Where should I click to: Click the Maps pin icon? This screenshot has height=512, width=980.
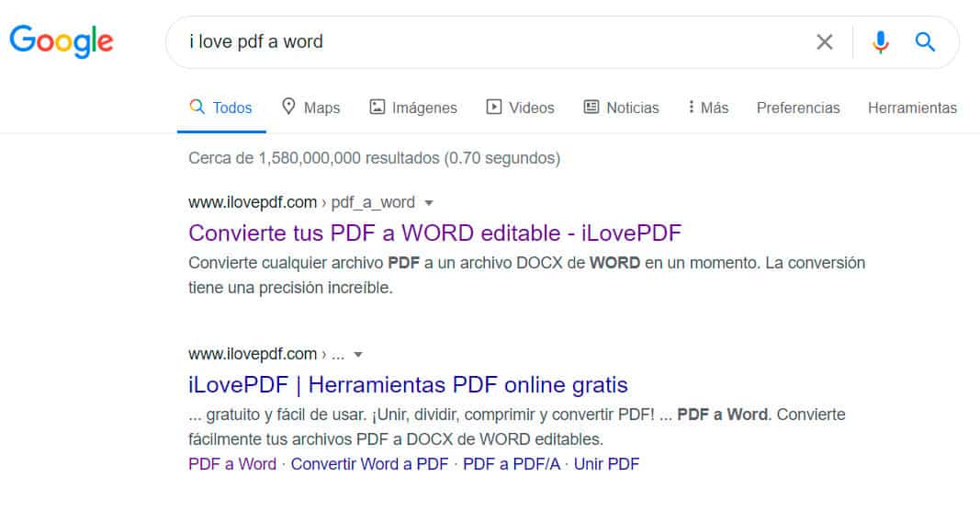tap(288, 107)
